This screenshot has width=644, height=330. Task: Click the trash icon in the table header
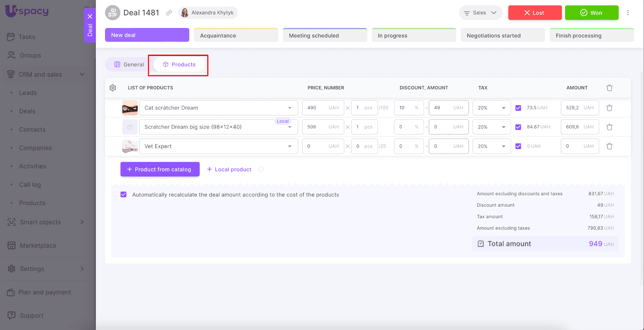point(609,88)
